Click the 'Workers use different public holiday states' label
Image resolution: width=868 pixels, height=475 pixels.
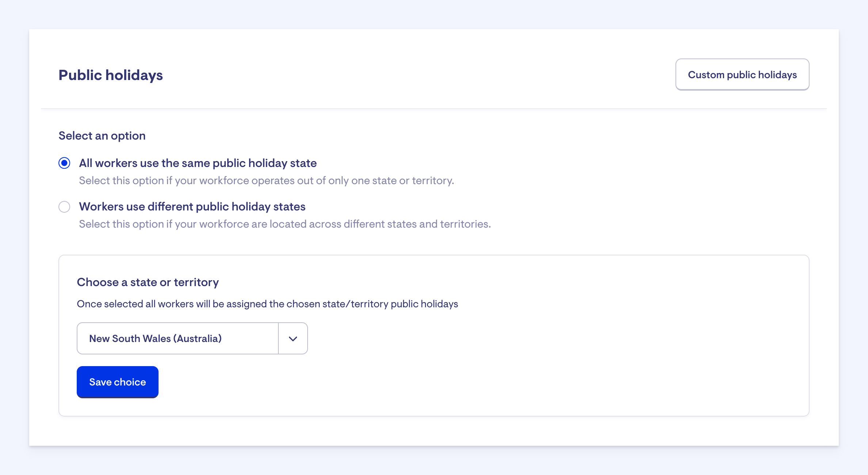[x=192, y=206]
